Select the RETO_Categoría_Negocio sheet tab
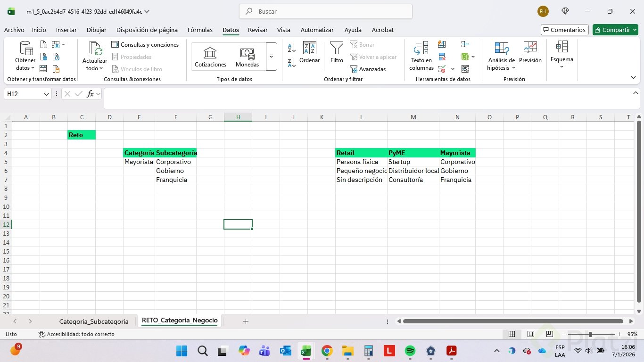The image size is (644, 362). (x=180, y=321)
